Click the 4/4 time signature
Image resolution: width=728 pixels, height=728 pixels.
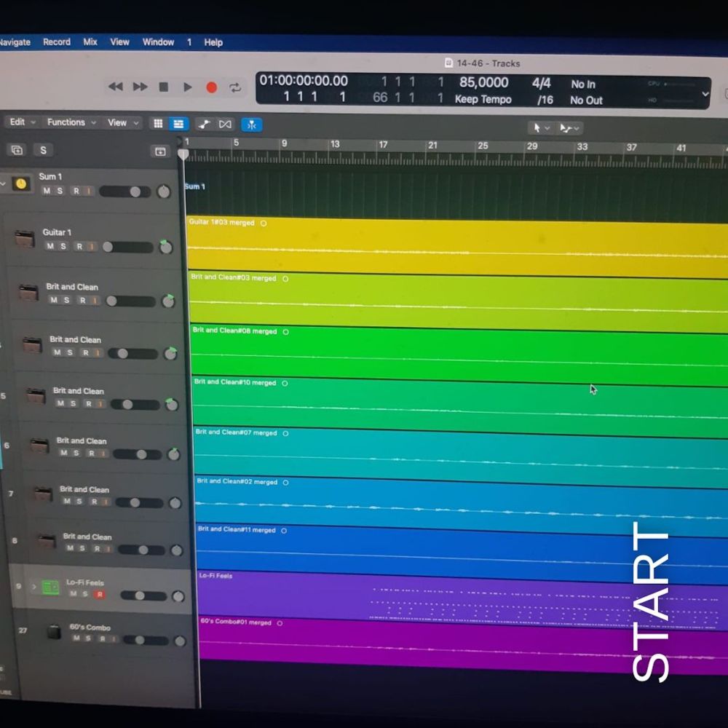click(541, 84)
